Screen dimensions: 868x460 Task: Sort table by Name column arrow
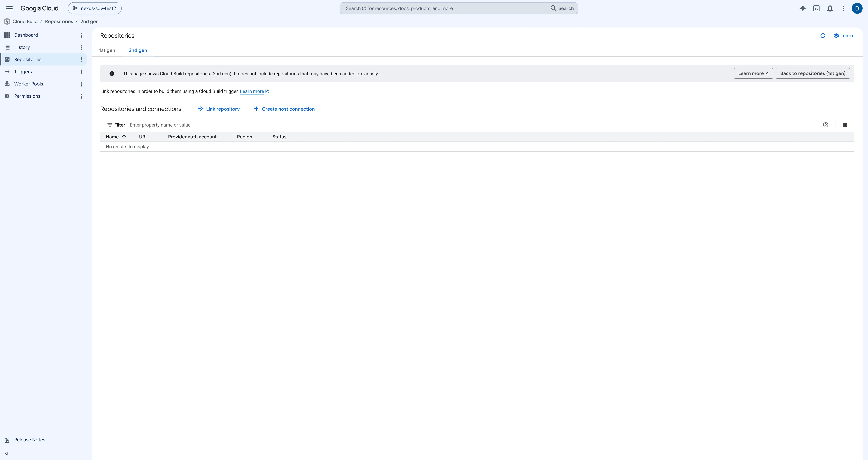pyautogui.click(x=124, y=137)
